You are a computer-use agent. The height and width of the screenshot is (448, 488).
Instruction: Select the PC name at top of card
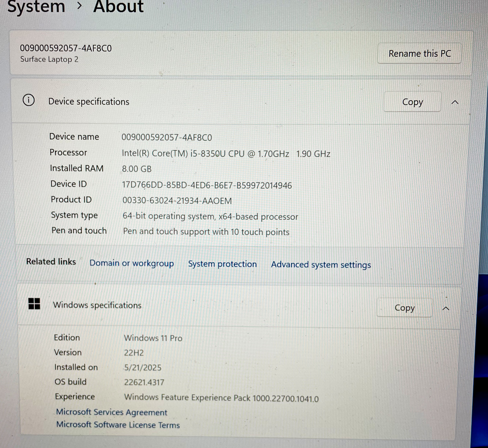[66, 48]
